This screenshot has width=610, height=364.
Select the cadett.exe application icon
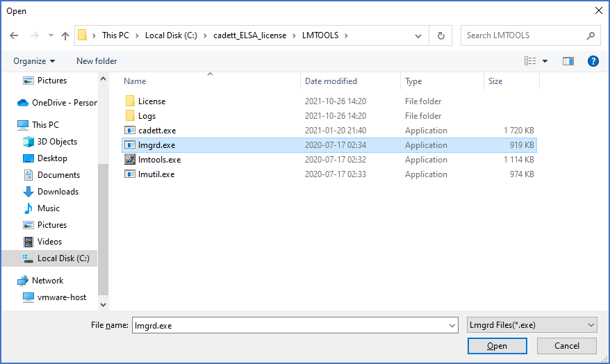point(129,131)
